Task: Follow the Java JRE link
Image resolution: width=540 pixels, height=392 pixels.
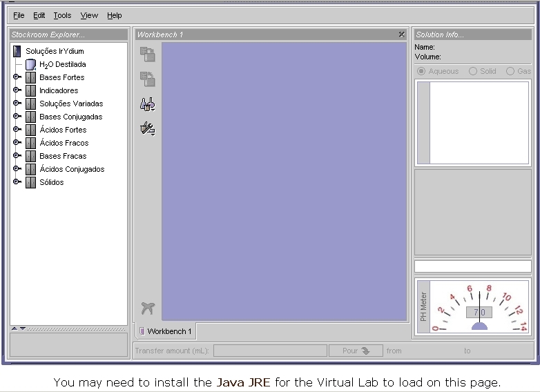Action: click(243, 382)
